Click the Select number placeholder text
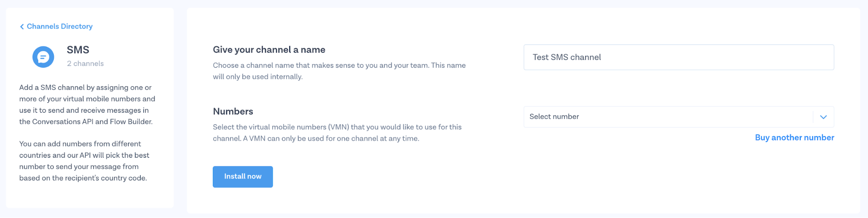868x218 pixels. click(x=554, y=117)
